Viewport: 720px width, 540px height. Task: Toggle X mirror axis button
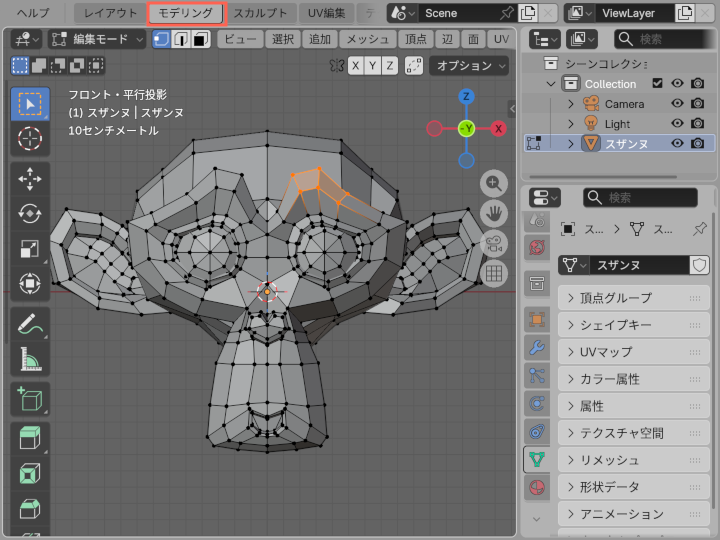pyautogui.click(x=355, y=66)
